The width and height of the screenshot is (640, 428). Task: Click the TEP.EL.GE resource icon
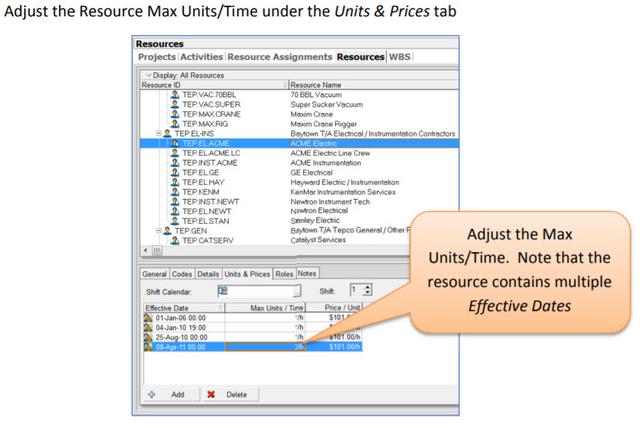175,172
